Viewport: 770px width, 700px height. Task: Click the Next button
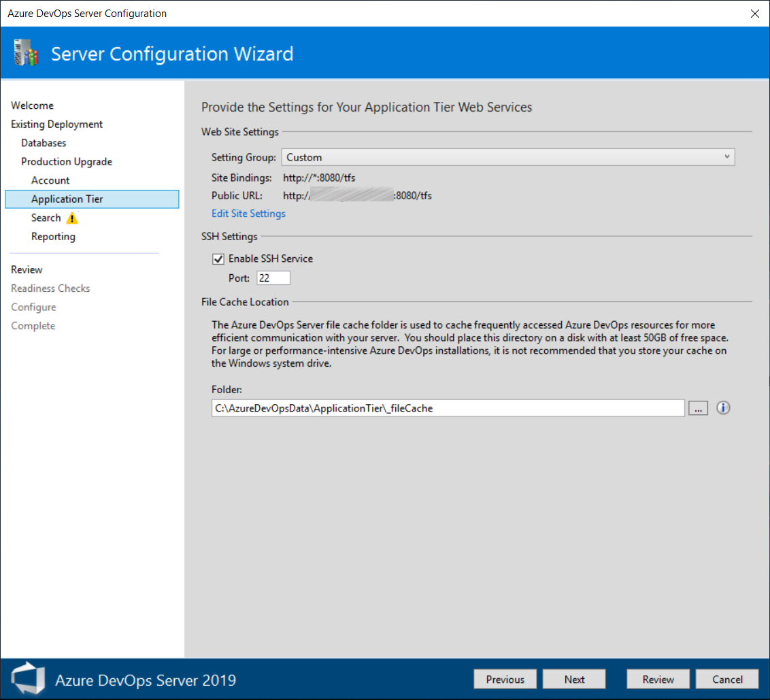[x=574, y=680]
